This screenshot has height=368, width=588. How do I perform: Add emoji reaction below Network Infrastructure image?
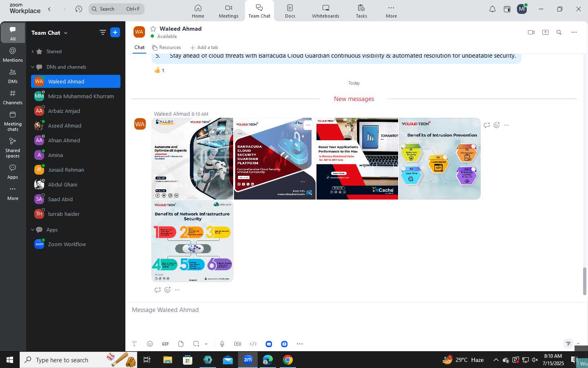167,290
